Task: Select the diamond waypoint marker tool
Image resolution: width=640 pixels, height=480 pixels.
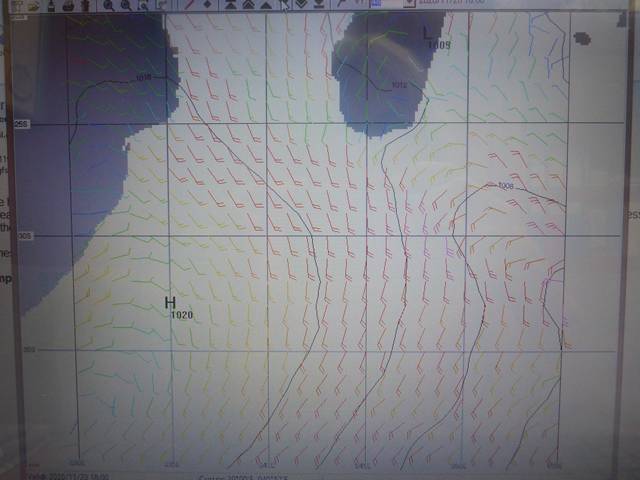Action: click(208, 5)
